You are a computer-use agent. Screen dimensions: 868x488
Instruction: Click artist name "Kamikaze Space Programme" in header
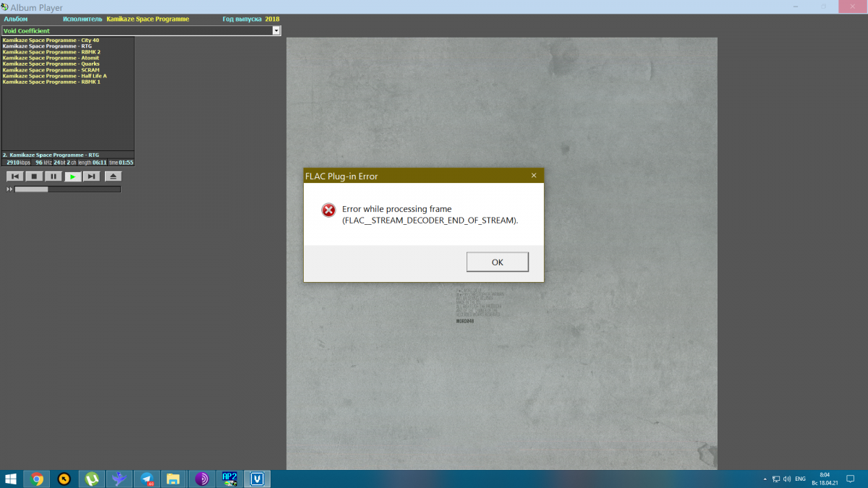pyautogui.click(x=148, y=19)
